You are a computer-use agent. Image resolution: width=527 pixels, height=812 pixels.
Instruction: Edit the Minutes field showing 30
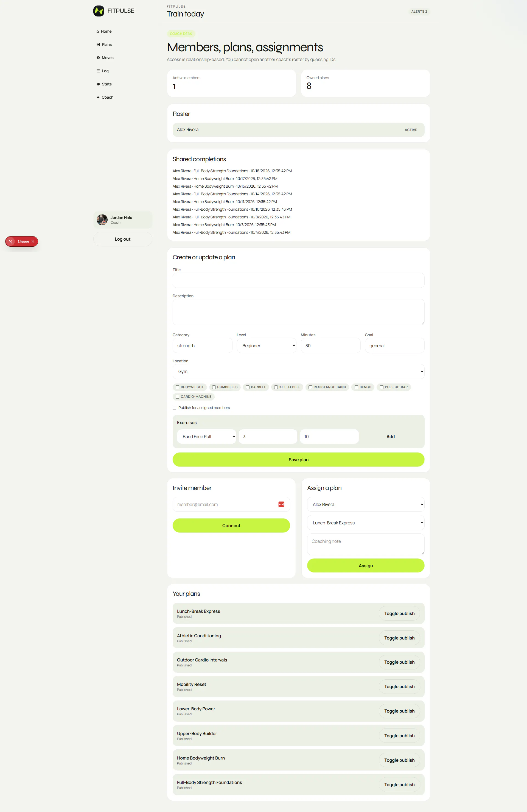tap(330, 346)
